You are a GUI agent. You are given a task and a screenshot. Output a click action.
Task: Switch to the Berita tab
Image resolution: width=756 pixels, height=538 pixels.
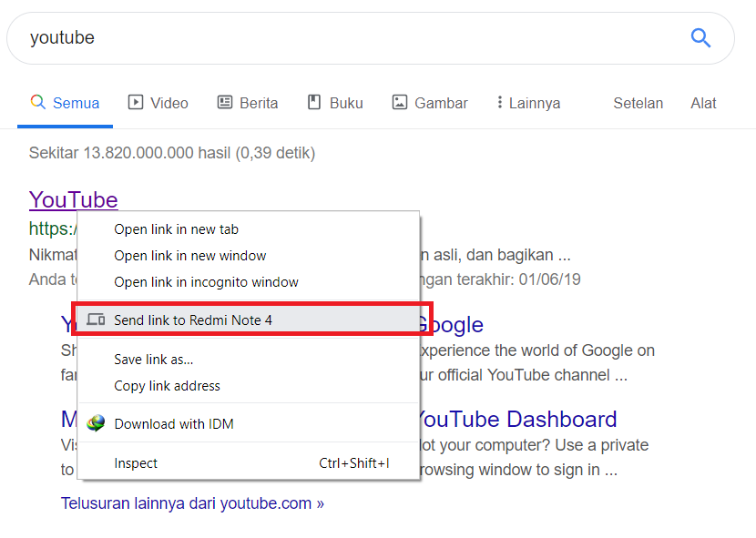click(247, 103)
